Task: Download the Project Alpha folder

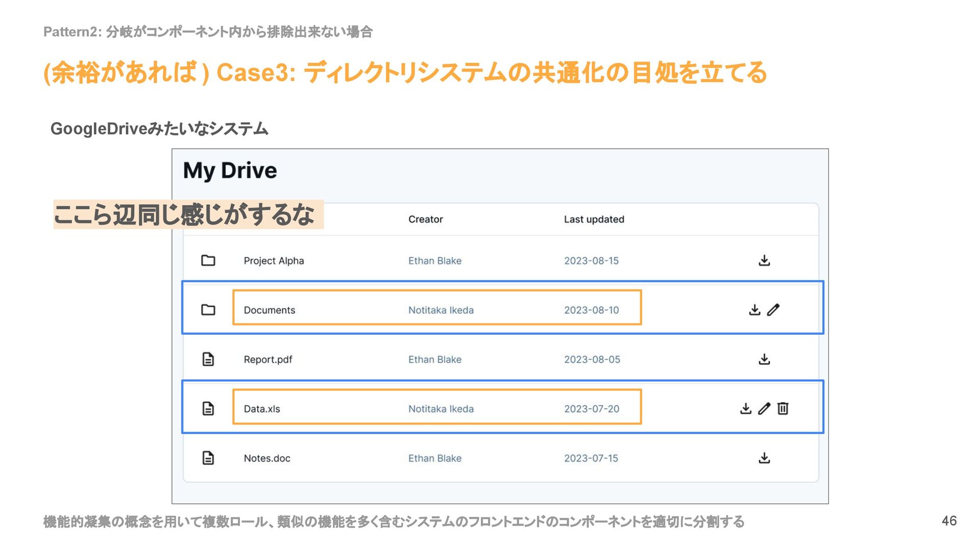Action: point(764,261)
